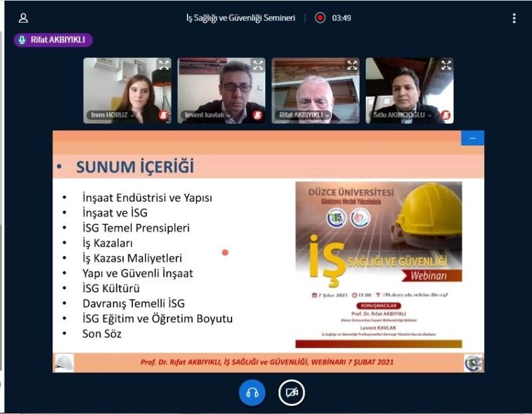
Task: Toggle the headset audio button
Action: tap(252, 392)
